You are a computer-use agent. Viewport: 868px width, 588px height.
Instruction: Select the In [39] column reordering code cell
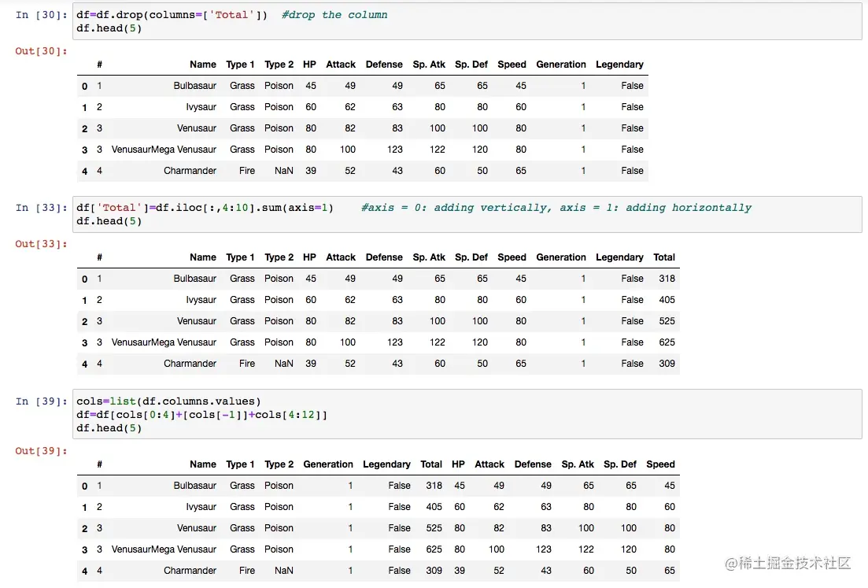[467, 414]
